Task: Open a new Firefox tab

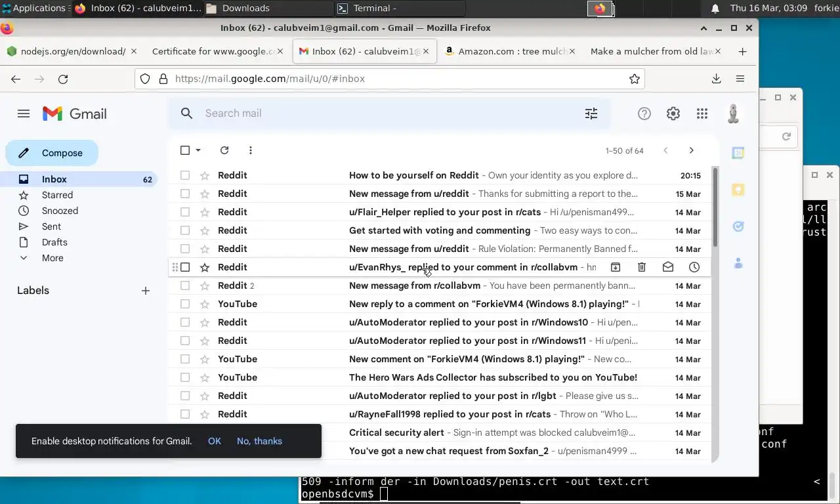Action: click(x=742, y=51)
